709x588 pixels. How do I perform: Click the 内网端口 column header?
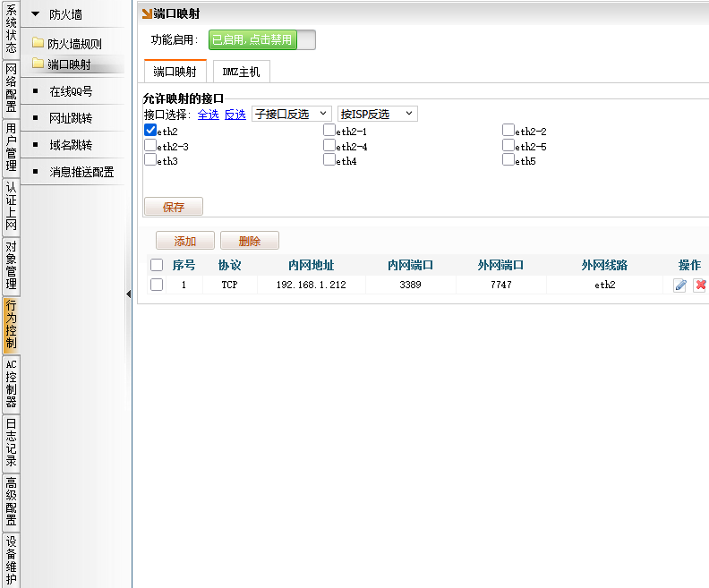[411, 265]
